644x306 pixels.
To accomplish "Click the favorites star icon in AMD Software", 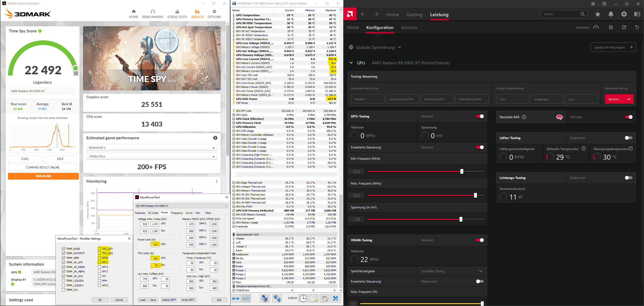I will [598, 14].
